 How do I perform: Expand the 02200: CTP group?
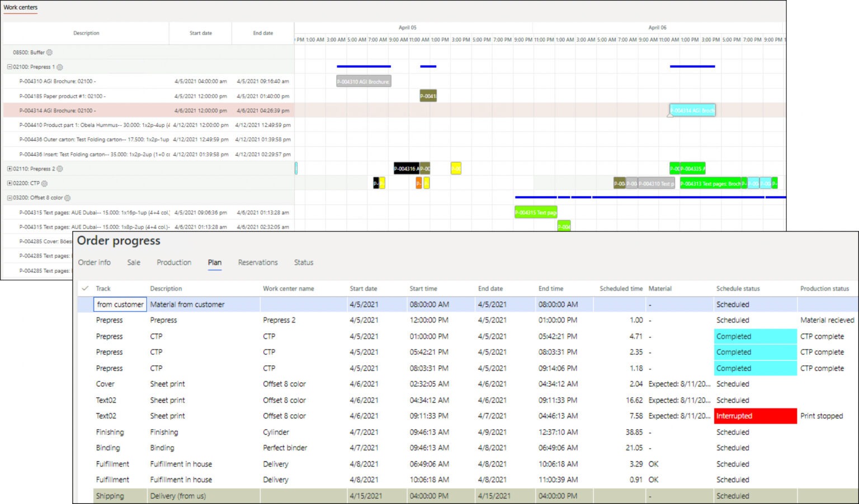click(8, 183)
